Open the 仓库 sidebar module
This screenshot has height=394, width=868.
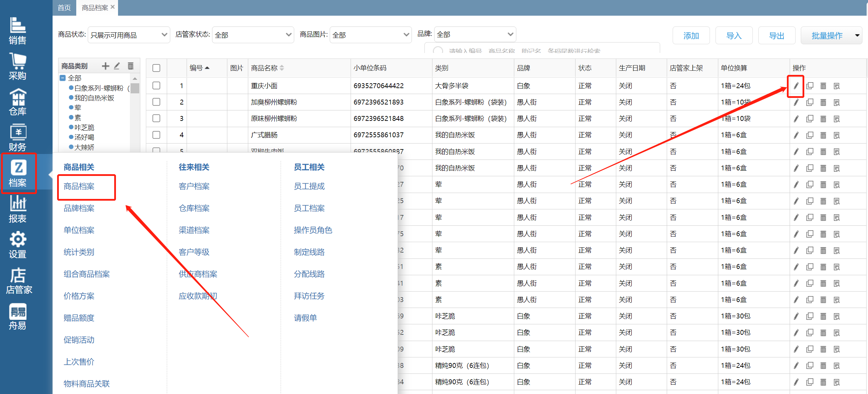[17, 102]
